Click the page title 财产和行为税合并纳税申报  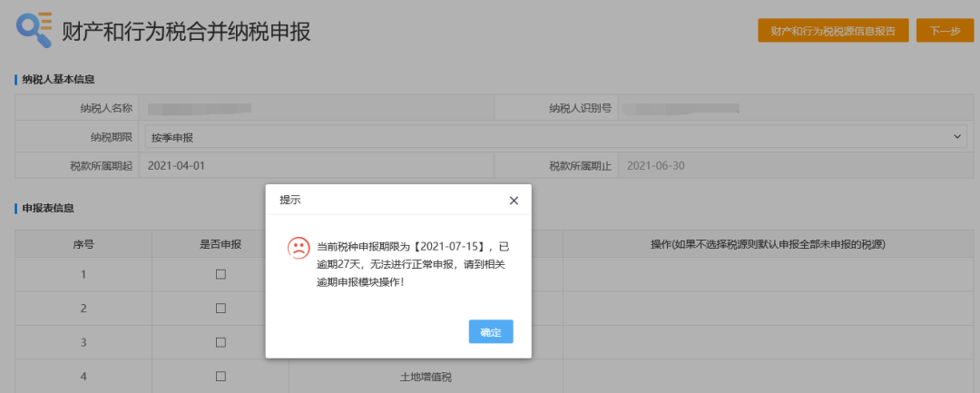click(x=186, y=31)
